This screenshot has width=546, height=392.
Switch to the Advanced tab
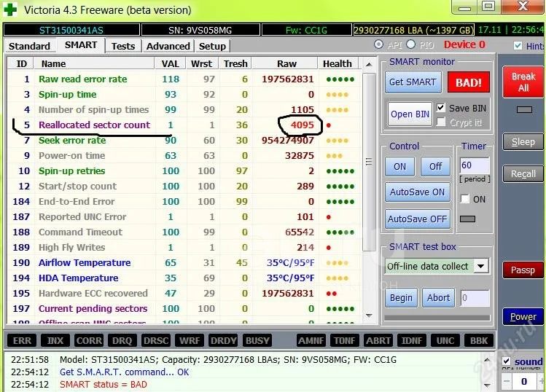(x=168, y=46)
